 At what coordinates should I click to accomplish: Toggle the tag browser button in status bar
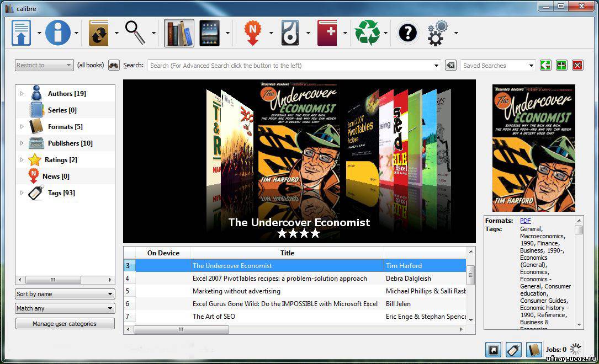point(513,350)
